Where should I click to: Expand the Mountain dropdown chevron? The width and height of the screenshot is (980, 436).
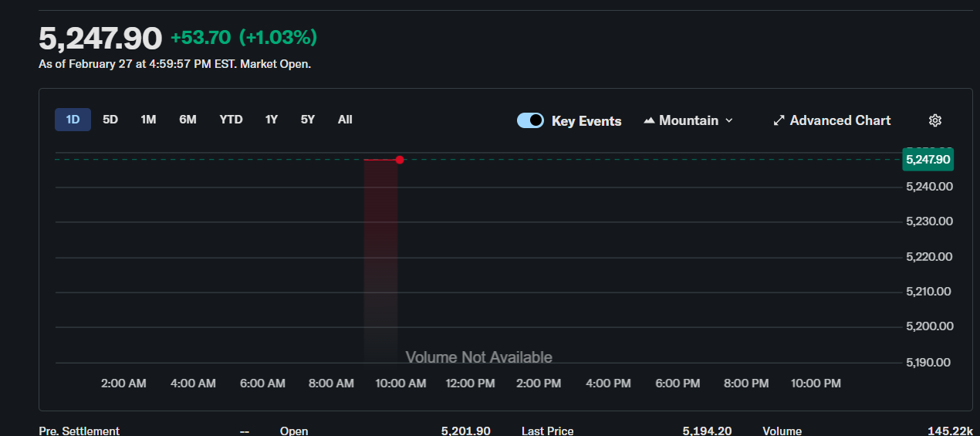coord(729,120)
